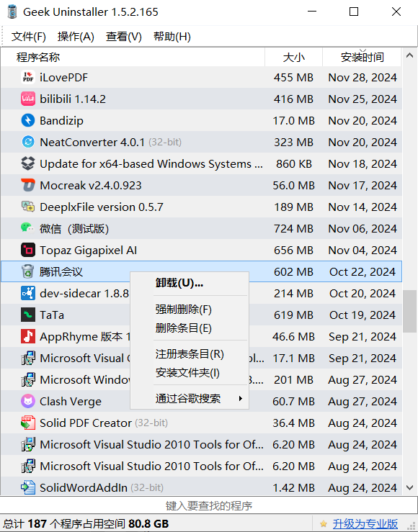This screenshot has height=532, width=418.
Task: Click the gold star beside 升级为专业版
Action: click(x=324, y=523)
